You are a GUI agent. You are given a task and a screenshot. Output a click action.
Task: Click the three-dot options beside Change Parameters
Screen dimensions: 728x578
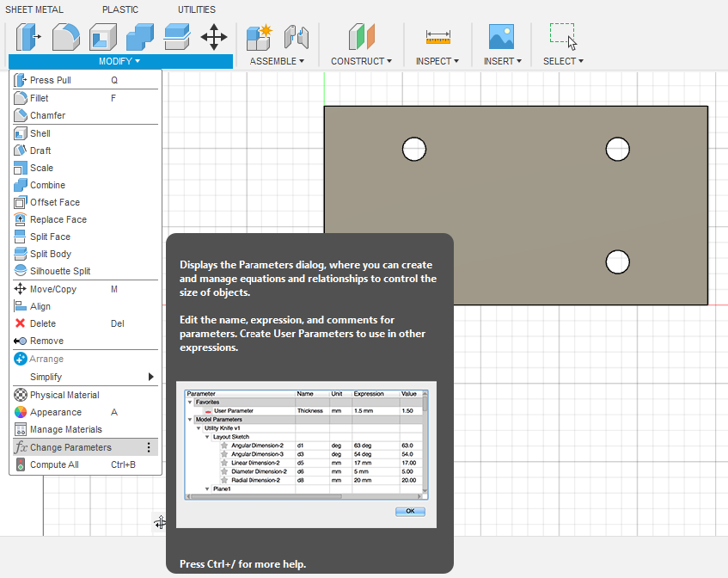(149, 447)
